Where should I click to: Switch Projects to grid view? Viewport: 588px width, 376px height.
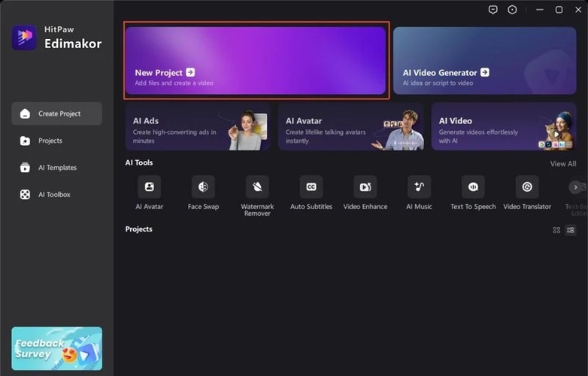click(556, 230)
